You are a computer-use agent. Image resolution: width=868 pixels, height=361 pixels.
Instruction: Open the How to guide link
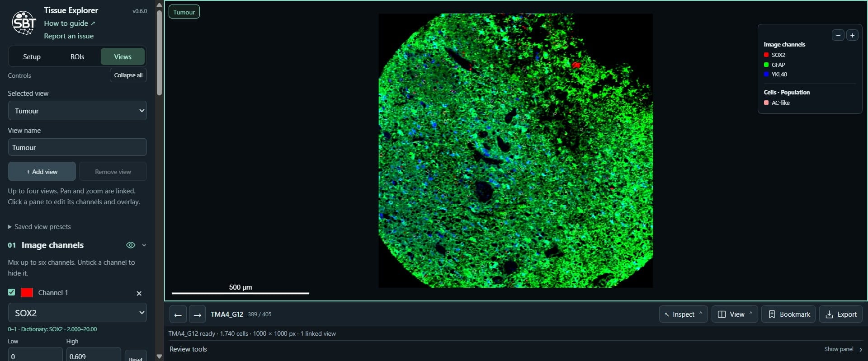(70, 23)
